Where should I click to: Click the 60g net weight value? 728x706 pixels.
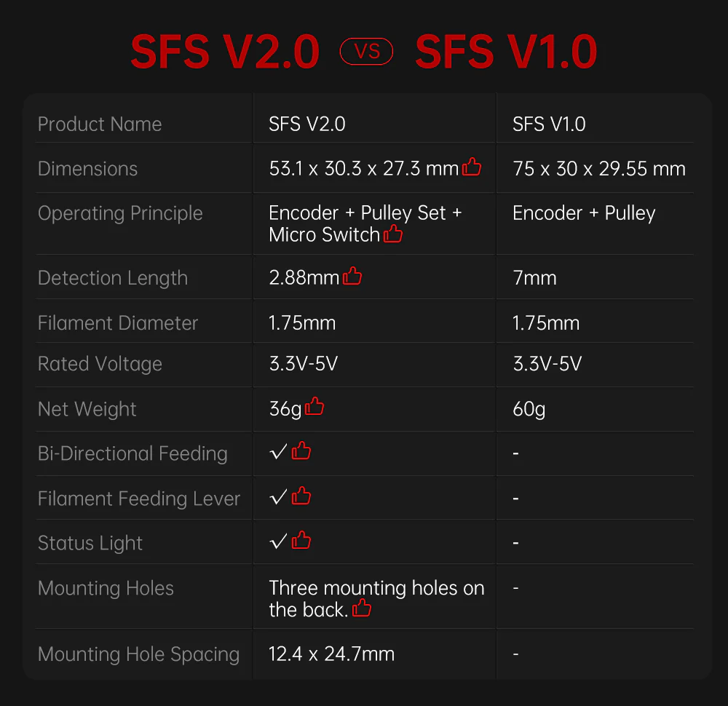[529, 409]
